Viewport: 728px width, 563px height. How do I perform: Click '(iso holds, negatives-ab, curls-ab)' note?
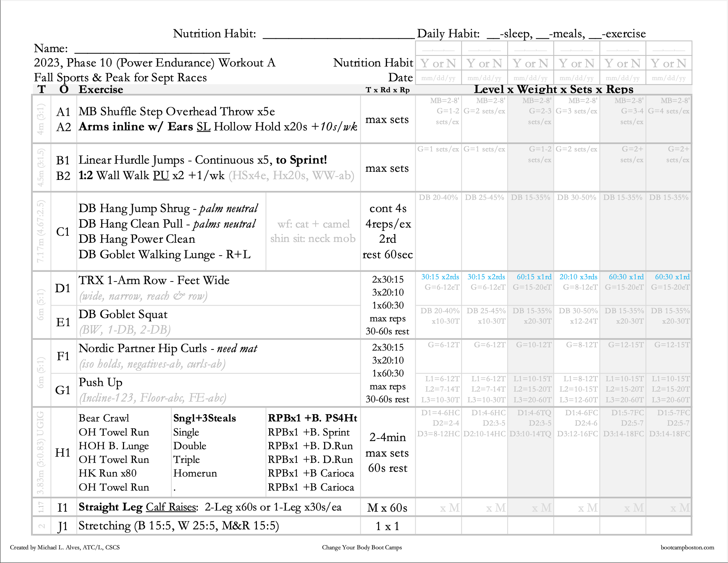click(152, 364)
